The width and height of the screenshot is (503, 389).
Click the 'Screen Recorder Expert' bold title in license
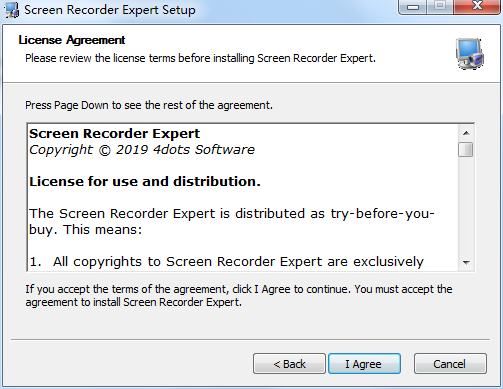[114, 134]
